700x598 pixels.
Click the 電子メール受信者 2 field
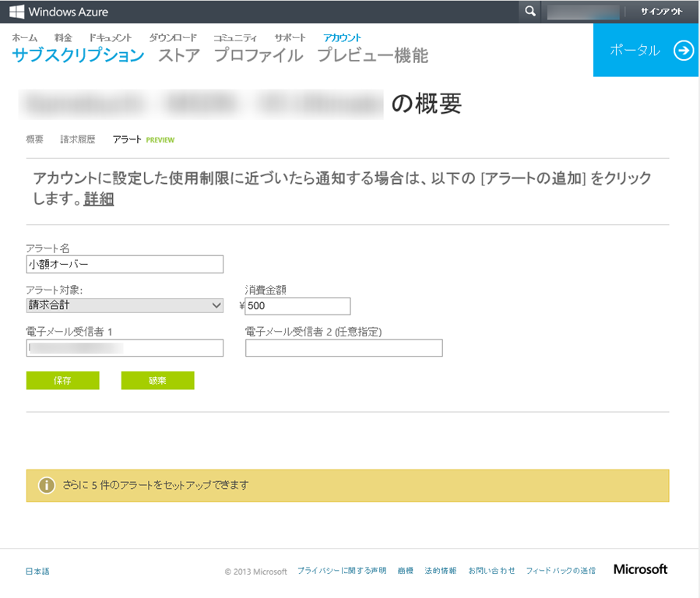point(343,348)
